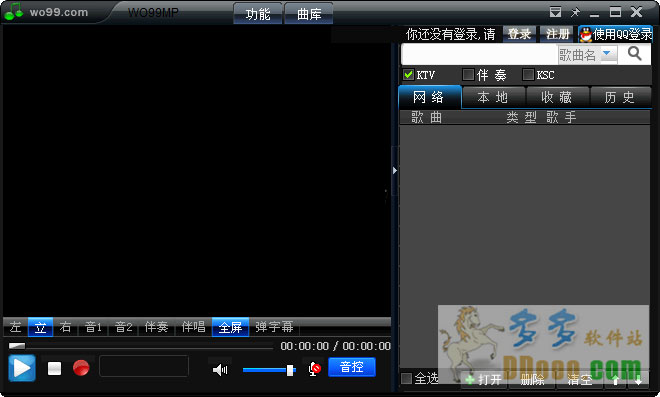Focus the song search input field
This screenshot has height=397, width=660.
pyautogui.click(x=480, y=54)
